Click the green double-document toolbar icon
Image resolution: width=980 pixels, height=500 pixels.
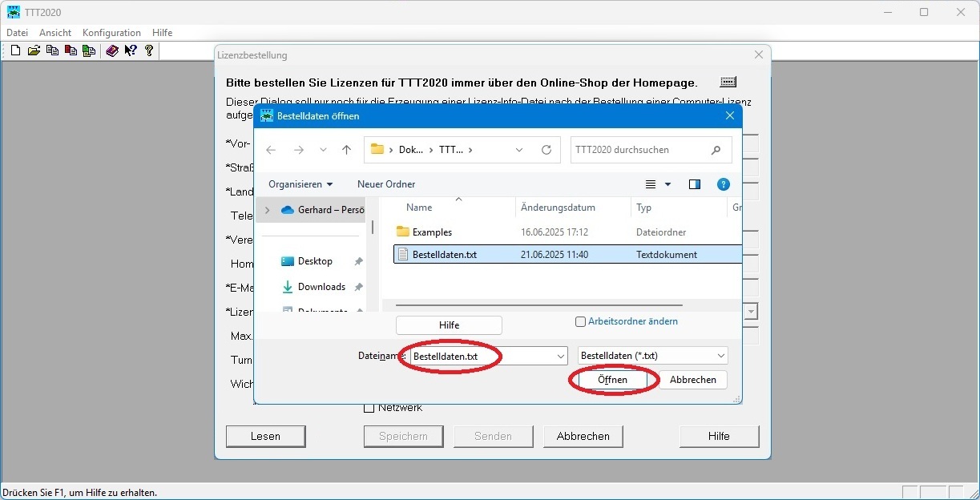point(88,50)
